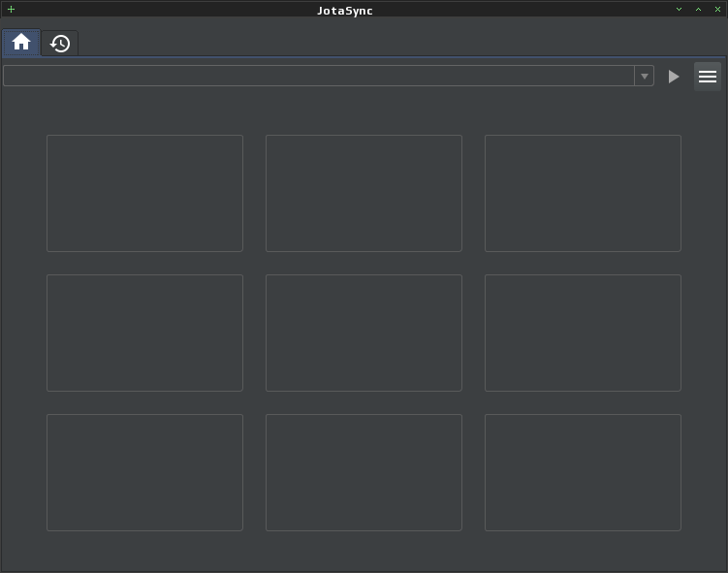
Task: Expand the profile dropdown arrow
Action: tap(644, 77)
